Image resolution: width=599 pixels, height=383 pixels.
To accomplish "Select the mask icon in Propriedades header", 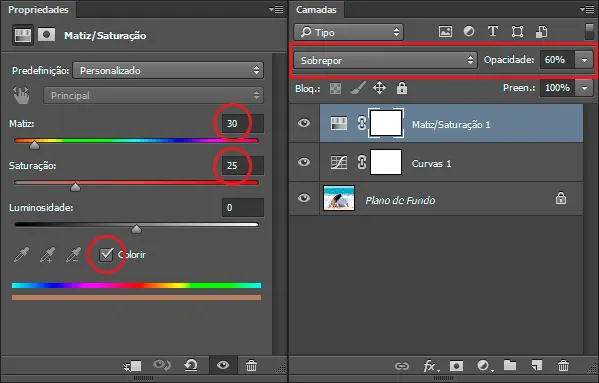I will point(46,35).
